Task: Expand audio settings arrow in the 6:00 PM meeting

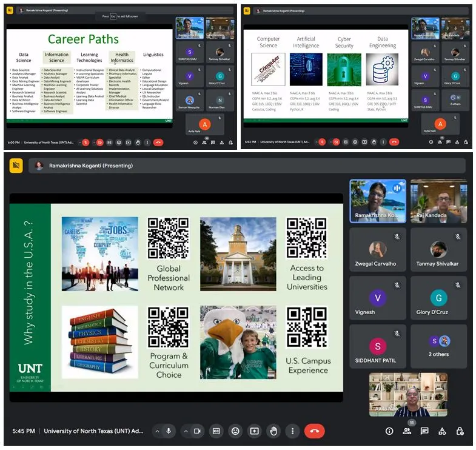Action: pyautogui.click(x=80, y=143)
